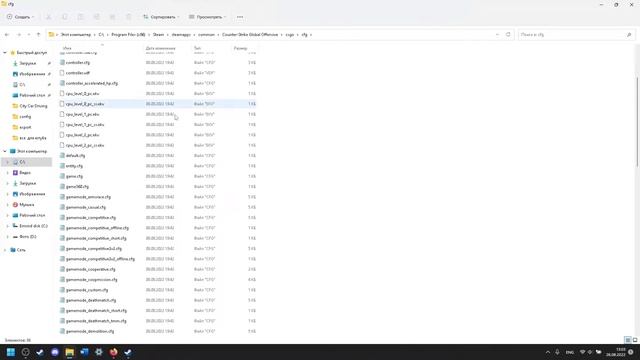Click 'csgo' breadcrumb in address bar
The image size is (640, 360).
coord(290,35)
